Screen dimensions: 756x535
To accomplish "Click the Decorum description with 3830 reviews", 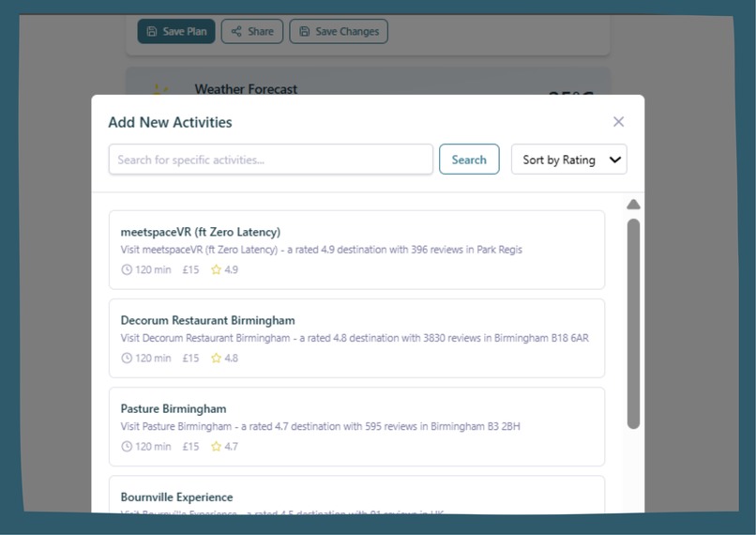I will pyautogui.click(x=355, y=338).
